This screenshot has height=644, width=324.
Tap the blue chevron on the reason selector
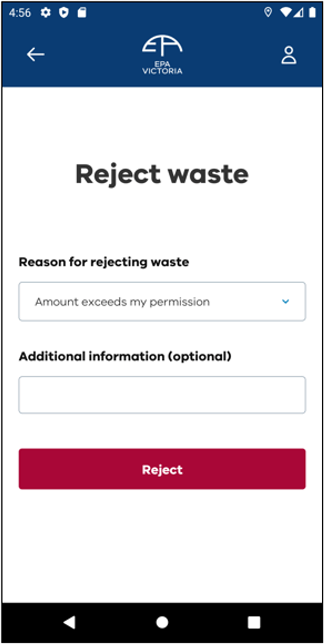coord(285,302)
